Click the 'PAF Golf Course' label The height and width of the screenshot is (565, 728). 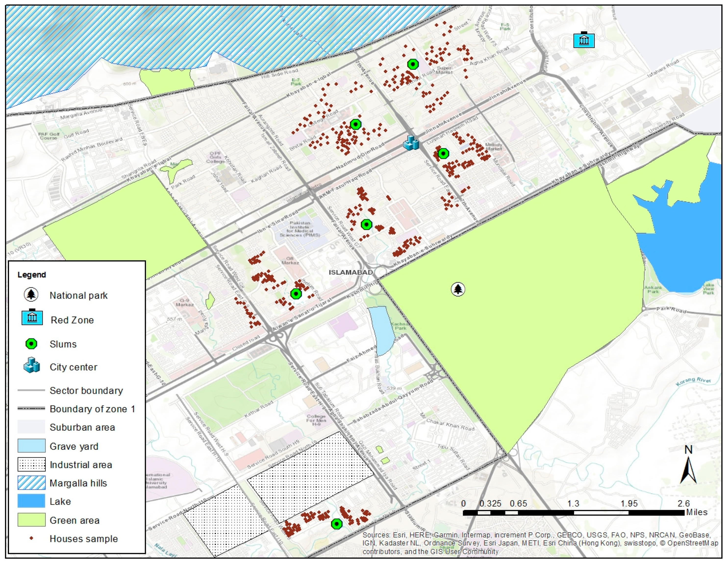[x=49, y=136]
